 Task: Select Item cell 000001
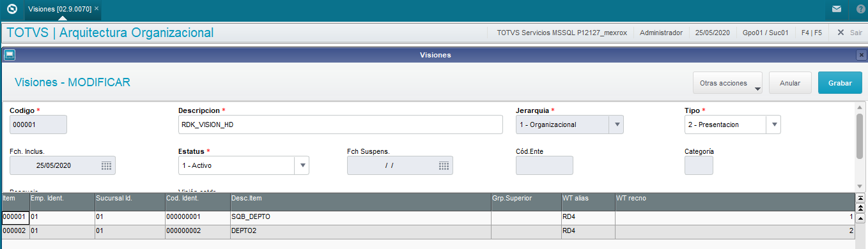(x=15, y=217)
